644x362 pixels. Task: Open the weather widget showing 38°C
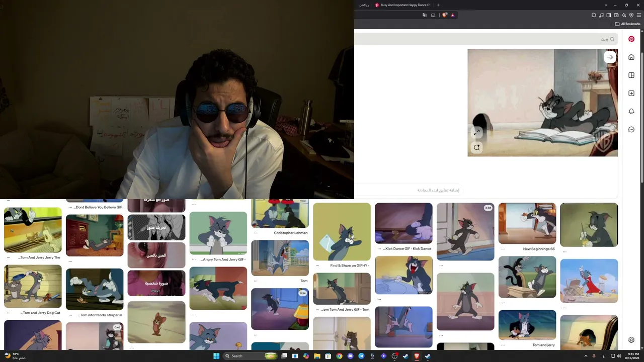click(15, 356)
